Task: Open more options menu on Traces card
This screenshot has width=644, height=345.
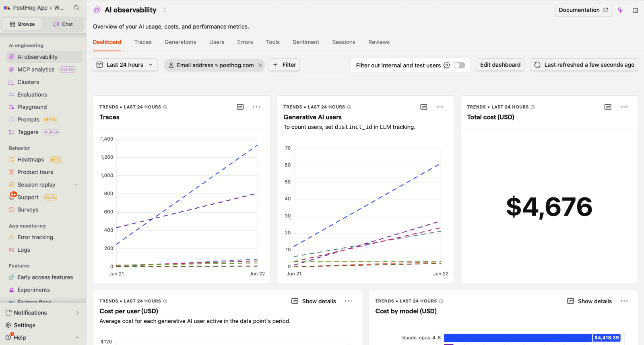Action: 256,107
